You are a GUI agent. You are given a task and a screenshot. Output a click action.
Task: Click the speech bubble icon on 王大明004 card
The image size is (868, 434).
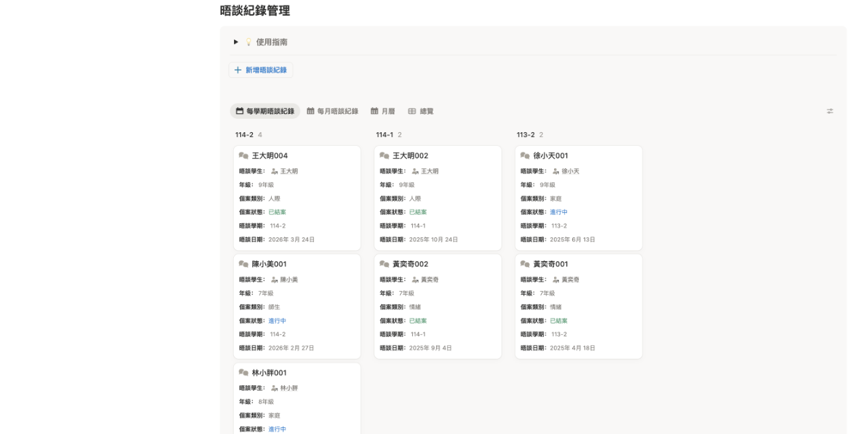coord(243,155)
